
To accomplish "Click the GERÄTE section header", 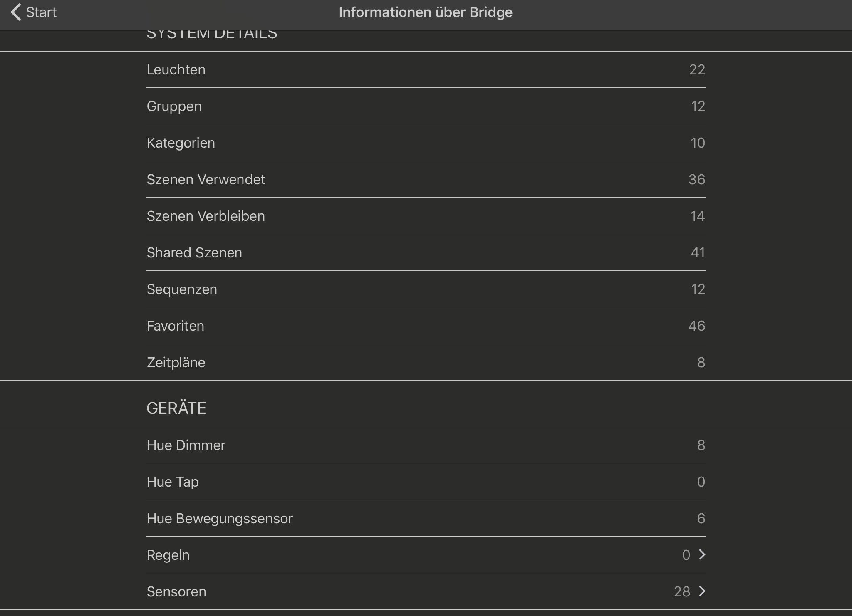I will point(176,408).
